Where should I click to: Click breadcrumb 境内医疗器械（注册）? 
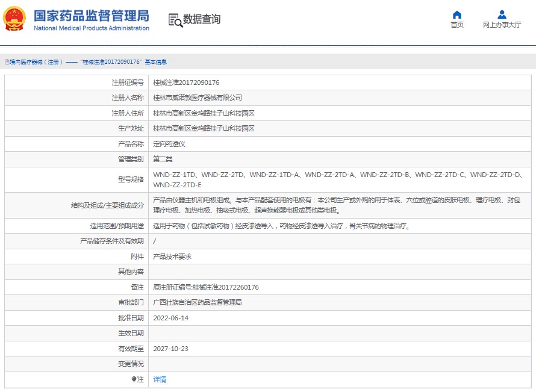click(x=37, y=62)
